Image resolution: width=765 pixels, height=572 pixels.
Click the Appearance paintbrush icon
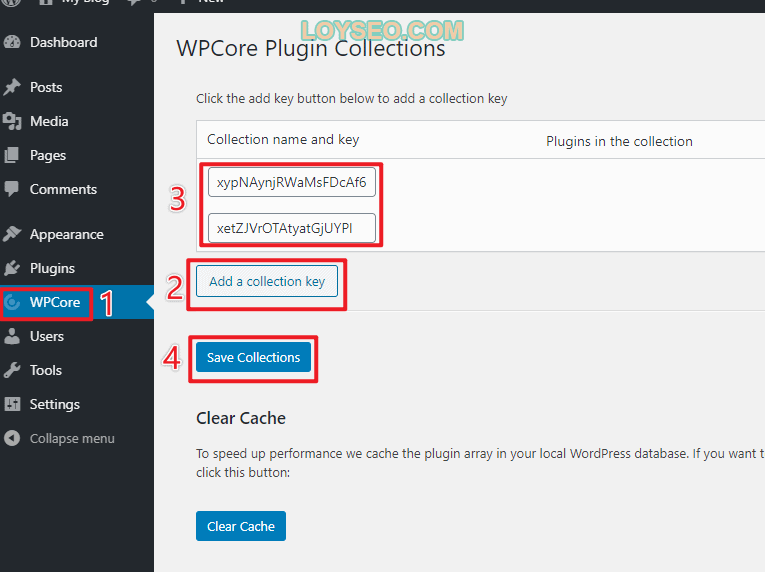tap(12, 234)
